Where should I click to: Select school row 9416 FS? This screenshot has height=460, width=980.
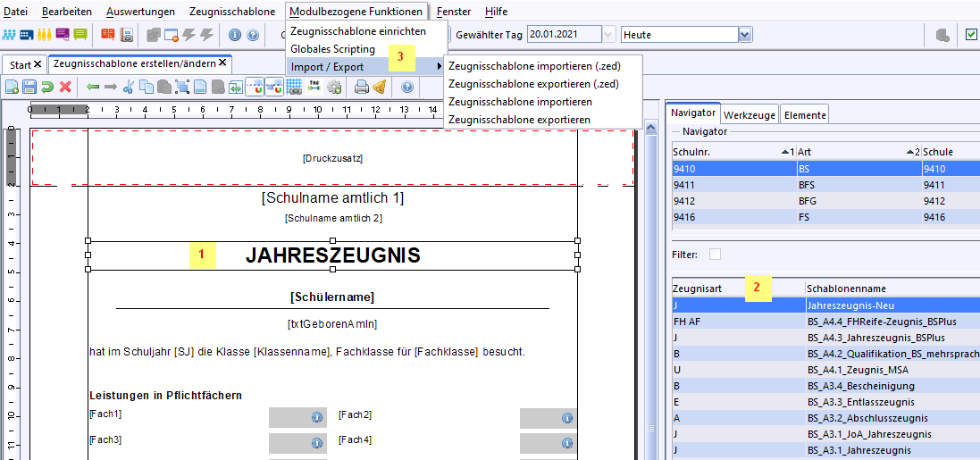pos(825,217)
